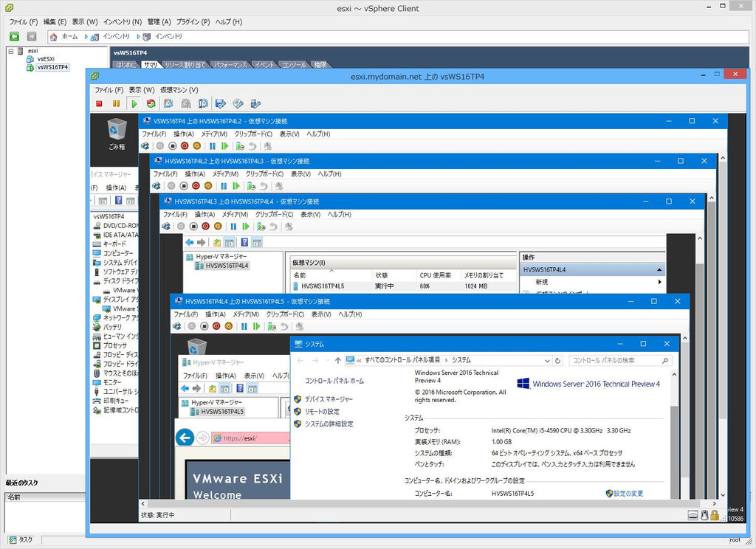Click the up arrow in the システム window
Viewport: 756px width, 549px height.
[x=338, y=361]
